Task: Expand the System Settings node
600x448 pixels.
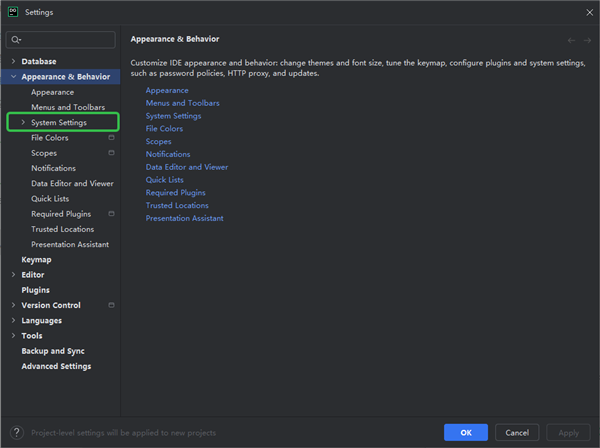Action: [23, 123]
